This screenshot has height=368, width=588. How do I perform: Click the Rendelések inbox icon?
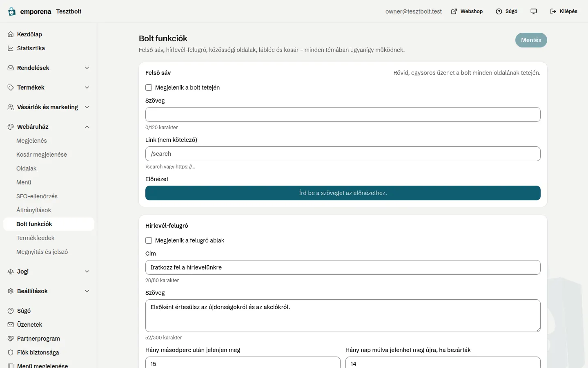coord(11,68)
